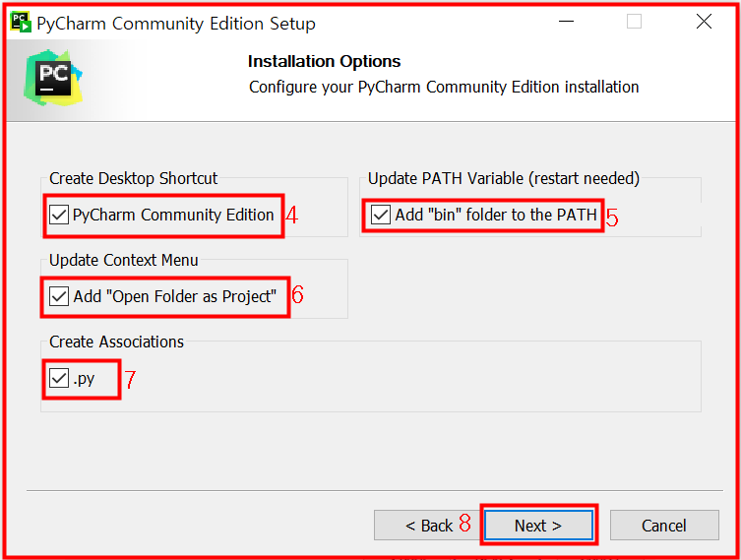Click the large PyCharm PC logo
Viewport: 741px width, 560px height.
pos(53,78)
